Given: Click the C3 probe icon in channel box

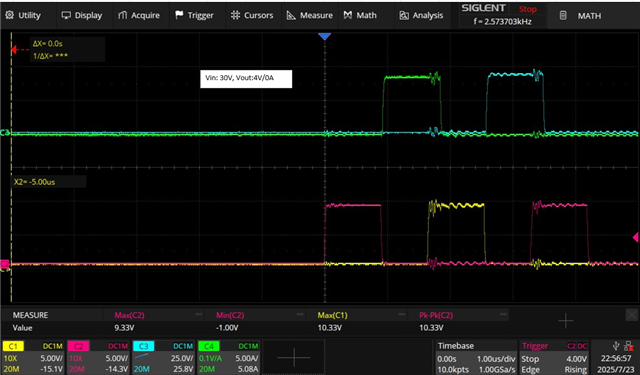Looking at the screenshot, I should click(142, 357).
